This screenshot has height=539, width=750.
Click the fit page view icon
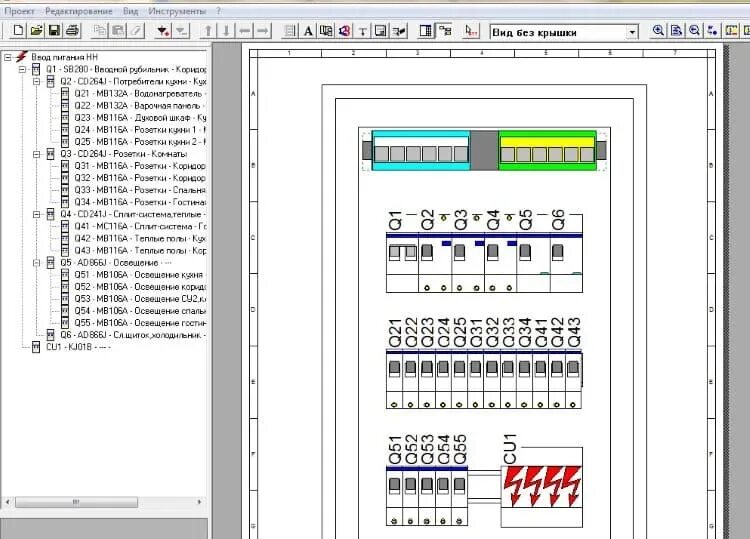click(676, 31)
